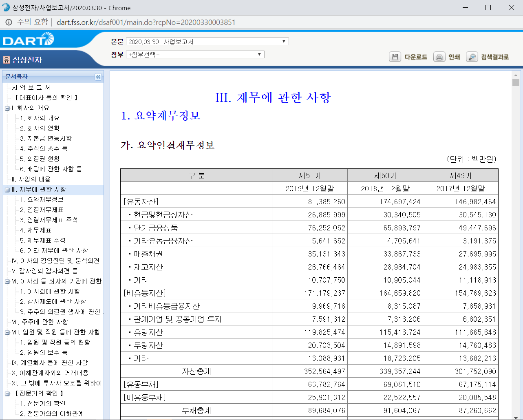Select '2. 감사제도에 관한 사항'
This screenshot has width=523, height=420.
pos(53,302)
